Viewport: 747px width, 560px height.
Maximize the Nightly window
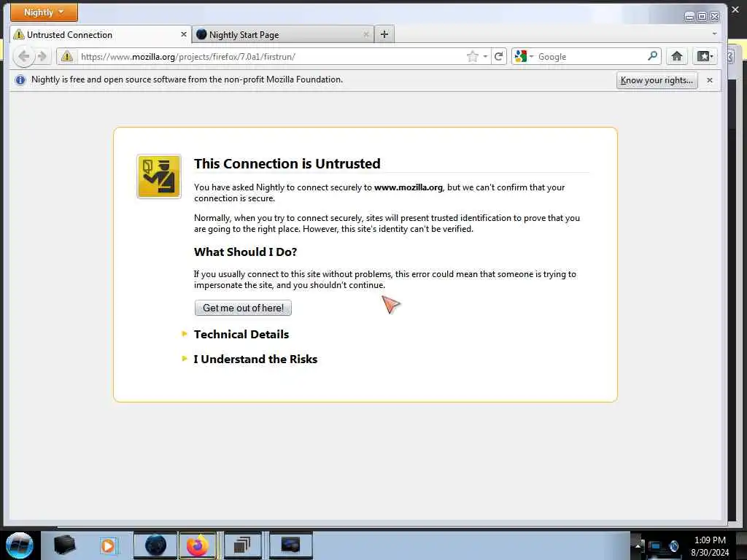[x=703, y=17]
